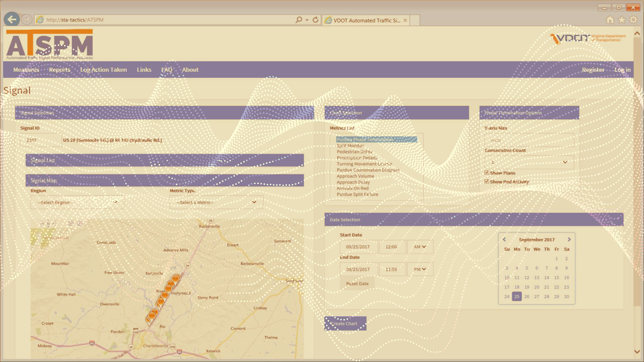Collapse the Signal Map panel
Image resolution: width=644 pixels, height=362 pixels.
165,180
